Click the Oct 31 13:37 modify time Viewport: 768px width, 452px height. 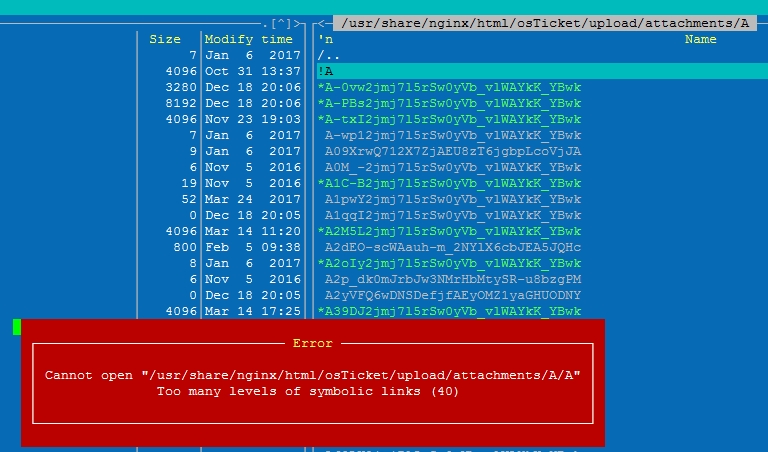(x=253, y=71)
